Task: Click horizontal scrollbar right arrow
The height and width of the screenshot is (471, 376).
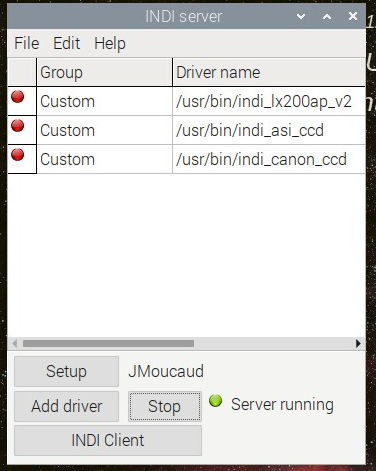Action: [x=358, y=343]
